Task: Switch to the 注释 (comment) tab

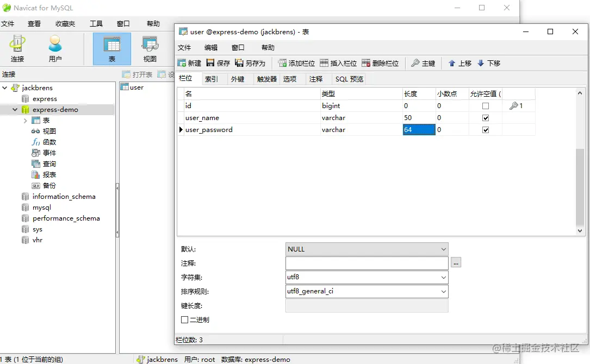Action: pos(316,79)
